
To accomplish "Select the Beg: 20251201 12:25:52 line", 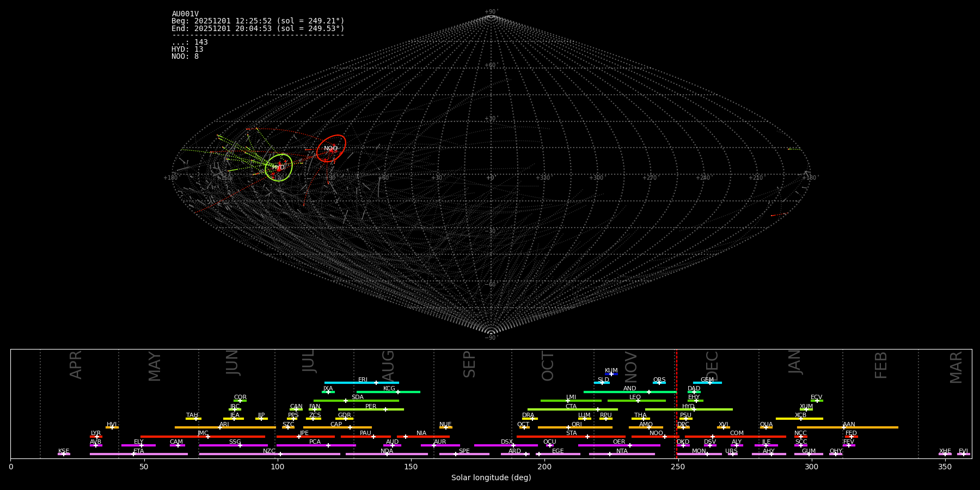I will click(258, 21).
